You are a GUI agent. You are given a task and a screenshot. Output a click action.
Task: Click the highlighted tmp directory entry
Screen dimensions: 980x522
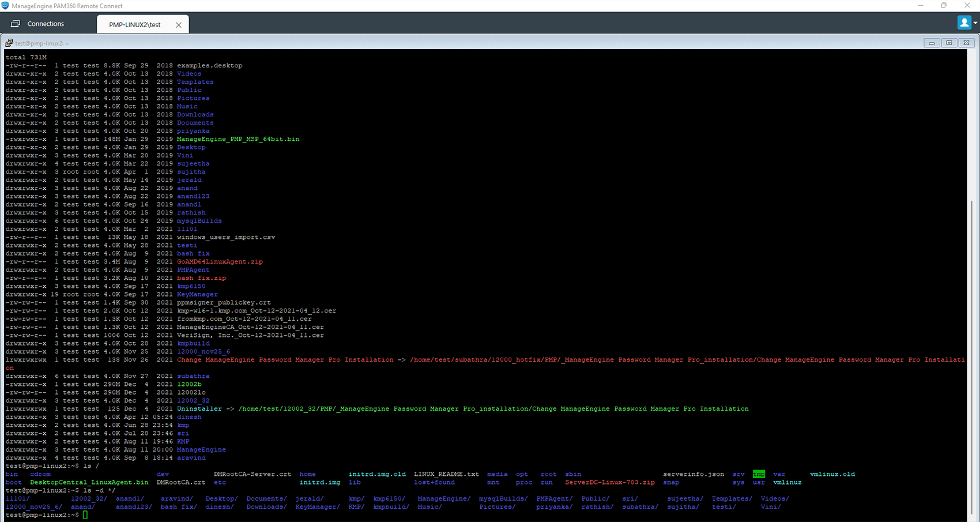point(759,474)
